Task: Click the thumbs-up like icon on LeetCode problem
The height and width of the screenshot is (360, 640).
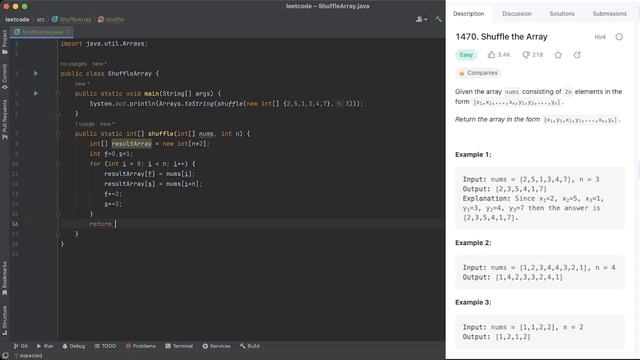Action: [x=491, y=55]
